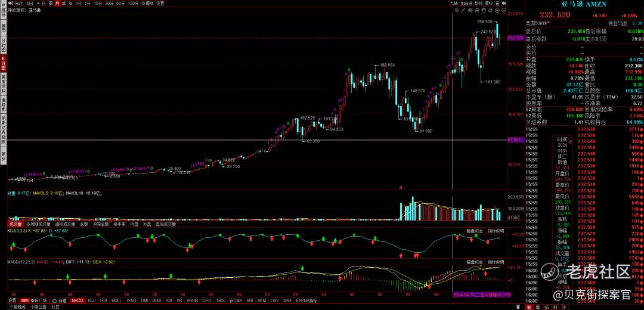Click the smiley face icon above the chart
Image resolution: width=644 pixels, height=310 pixels.
click(x=457, y=10)
